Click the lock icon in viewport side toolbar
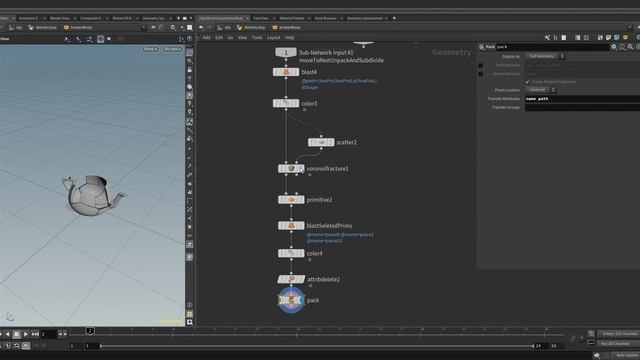This screenshot has height=360, width=640. click(x=190, y=70)
